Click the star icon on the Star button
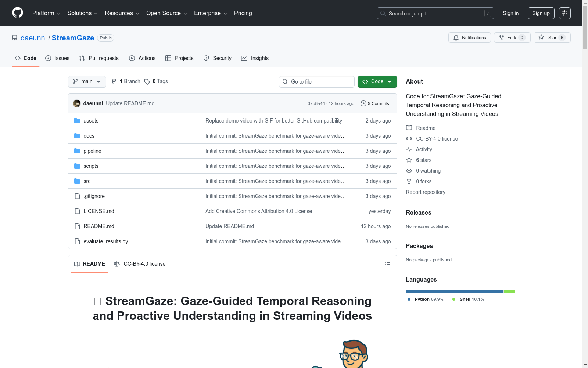 [x=541, y=37]
